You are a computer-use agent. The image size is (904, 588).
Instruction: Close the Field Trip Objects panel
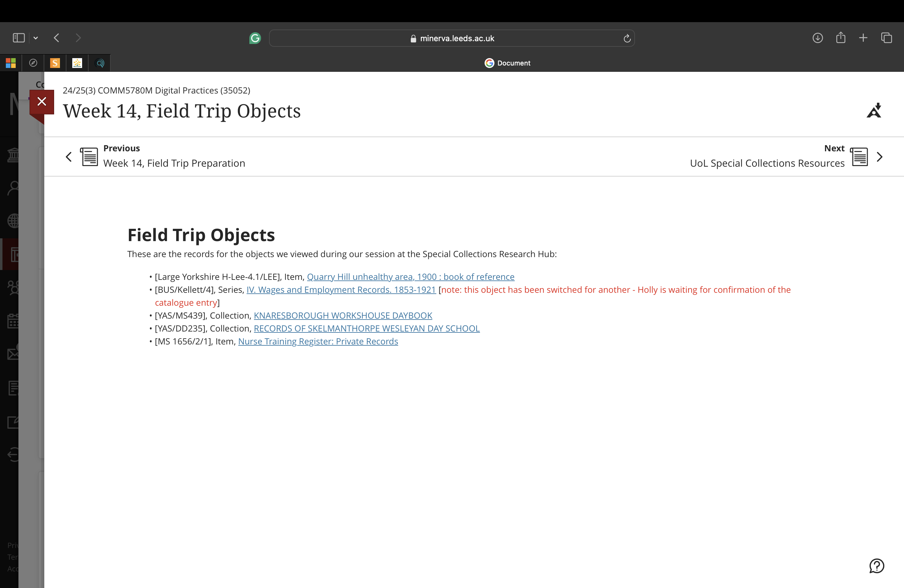(42, 101)
